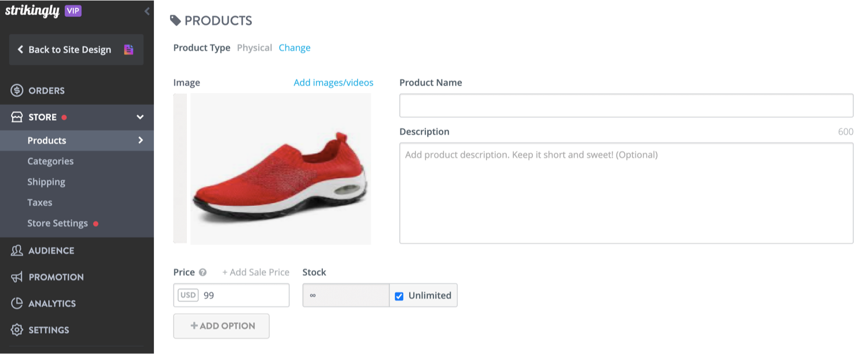Viewport: 868px width, 354px height.
Task: Click the Change link for Product Type
Action: [295, 47]
